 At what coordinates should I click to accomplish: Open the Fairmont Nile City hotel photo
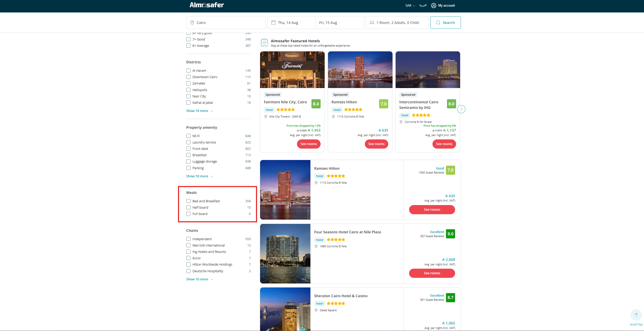tap(292, 70)
